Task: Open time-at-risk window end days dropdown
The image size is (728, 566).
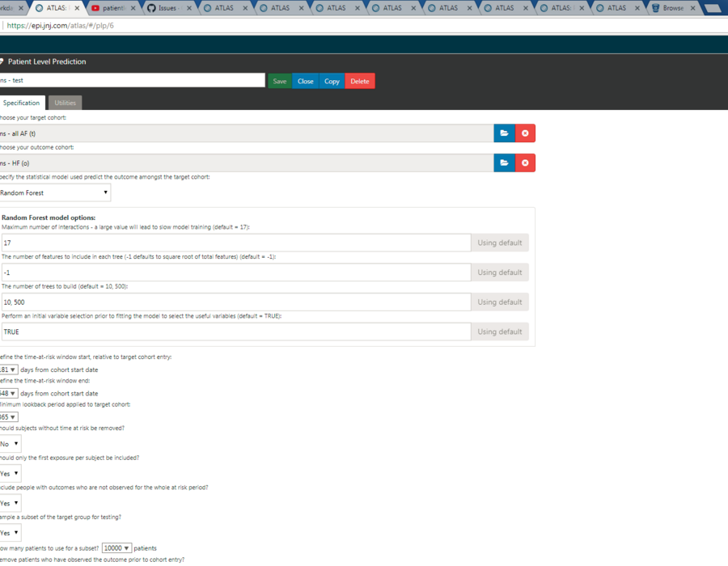Action: tap(9, 394)
